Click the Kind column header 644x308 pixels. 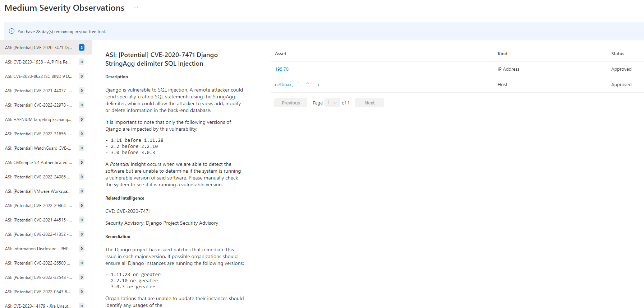tap(502, 54)
